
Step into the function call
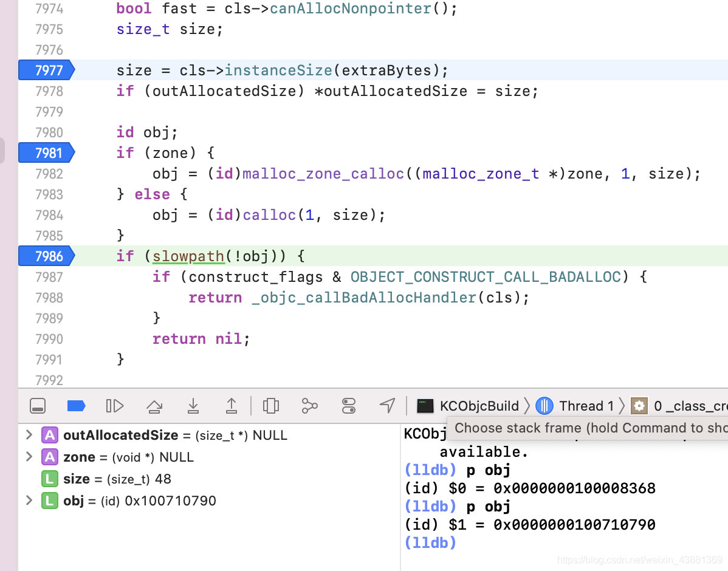coord(193,406)
